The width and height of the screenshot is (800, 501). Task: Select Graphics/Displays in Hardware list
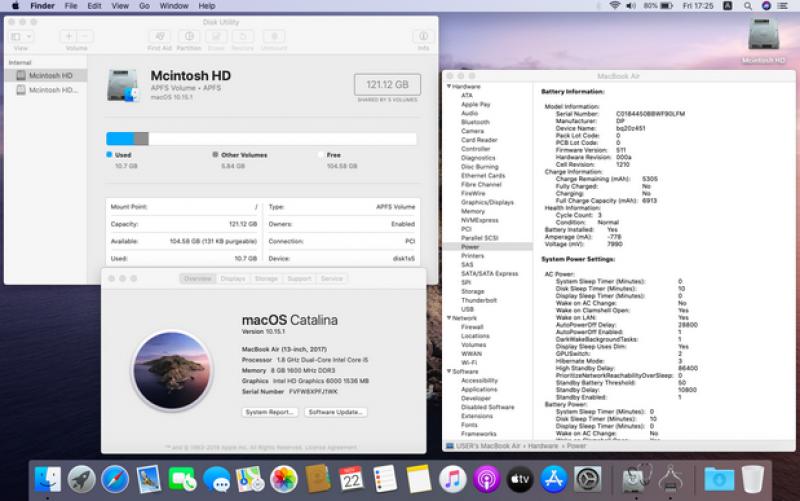487,202
